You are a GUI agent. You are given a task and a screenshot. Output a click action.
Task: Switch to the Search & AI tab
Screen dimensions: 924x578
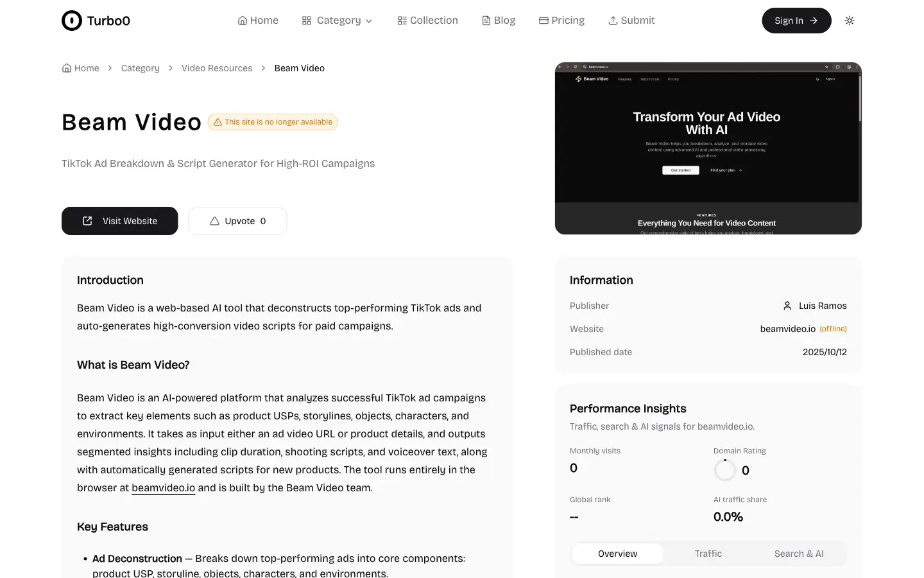pos(799,554)
